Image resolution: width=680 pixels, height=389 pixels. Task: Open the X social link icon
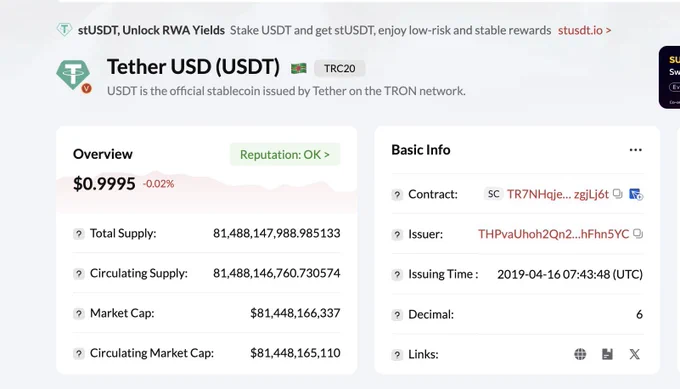point(634,354)
